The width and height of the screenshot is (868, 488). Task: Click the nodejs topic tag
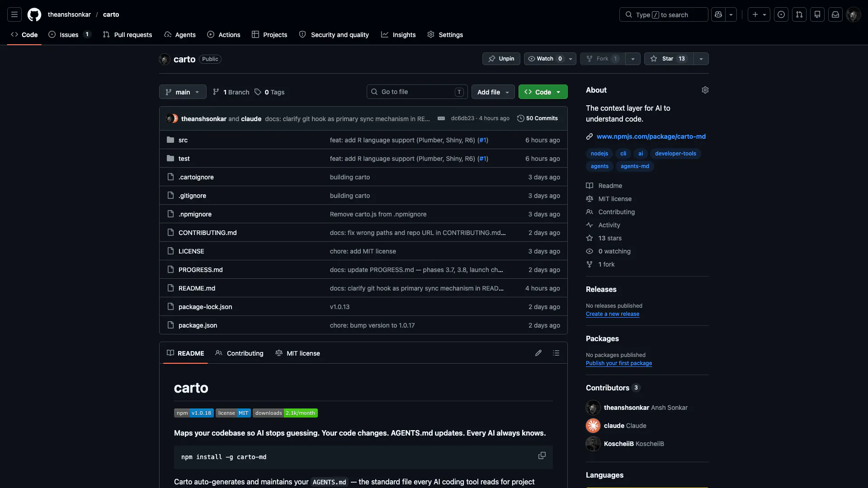[x=599, y=154]
